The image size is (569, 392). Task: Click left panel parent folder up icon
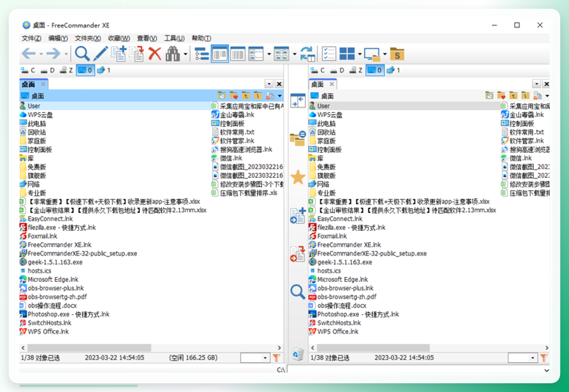[246, 96]
